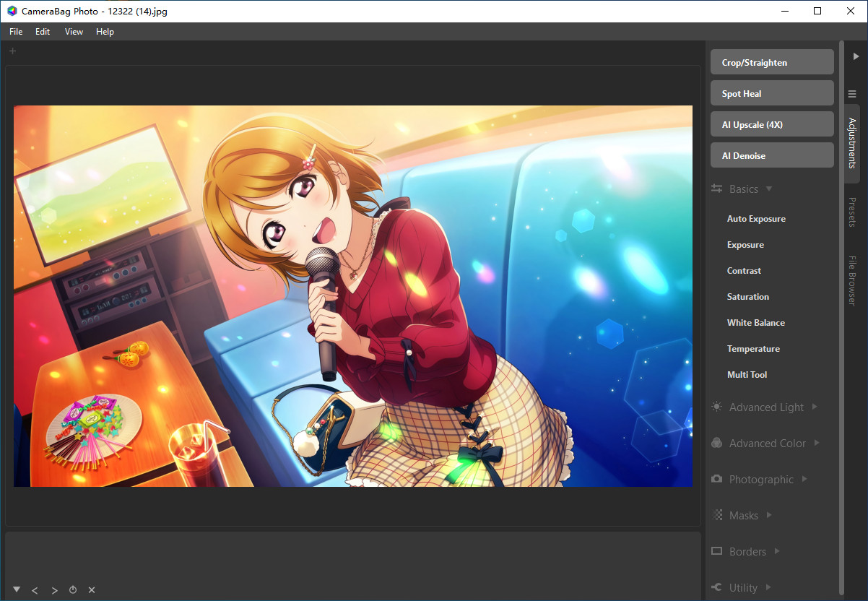Switch to the Presets side tab
868x601 pixels.
(x=852, y=212)
